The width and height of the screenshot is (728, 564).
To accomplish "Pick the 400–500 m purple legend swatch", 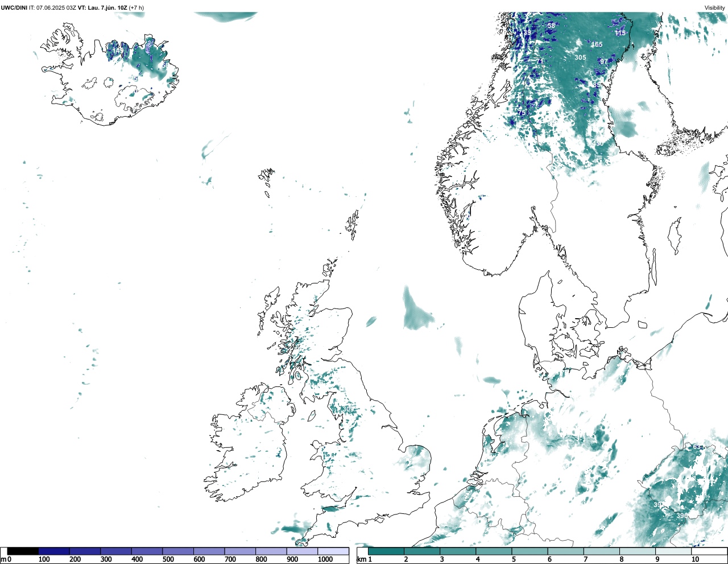I will (x=147, y=551).
